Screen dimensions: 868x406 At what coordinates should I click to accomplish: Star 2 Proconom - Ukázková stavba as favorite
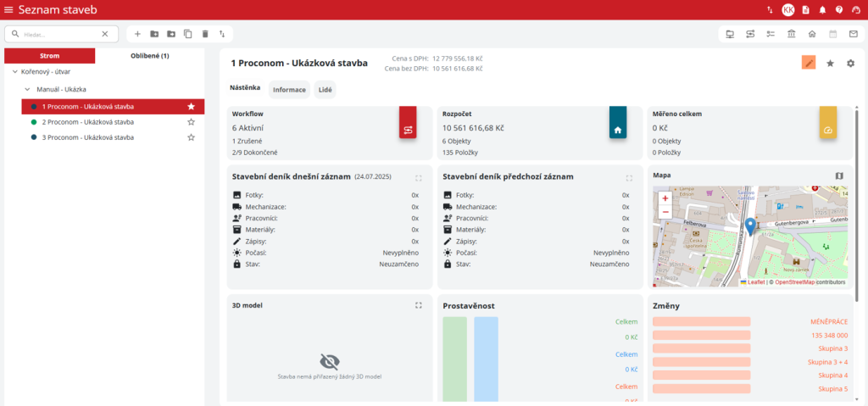(x=192, y=122)
